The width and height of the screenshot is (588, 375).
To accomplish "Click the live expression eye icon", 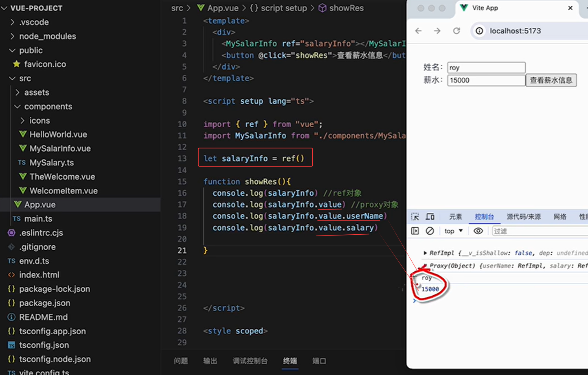I will click(478, 231).
